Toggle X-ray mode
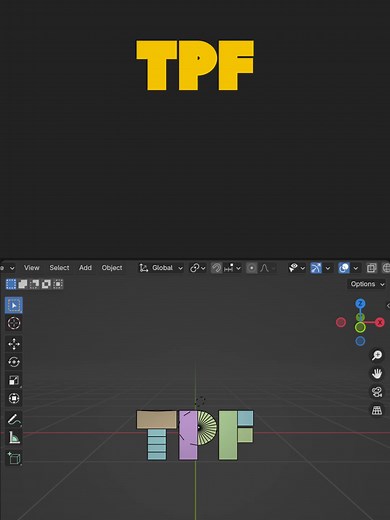 tap(371, 268)
